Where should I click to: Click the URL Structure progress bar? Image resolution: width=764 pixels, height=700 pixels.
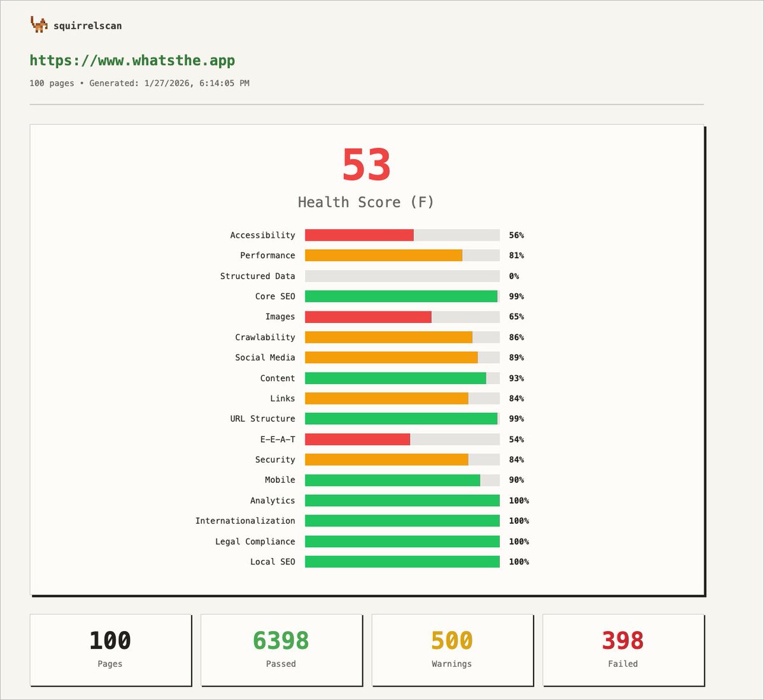(x=402, y=418)
